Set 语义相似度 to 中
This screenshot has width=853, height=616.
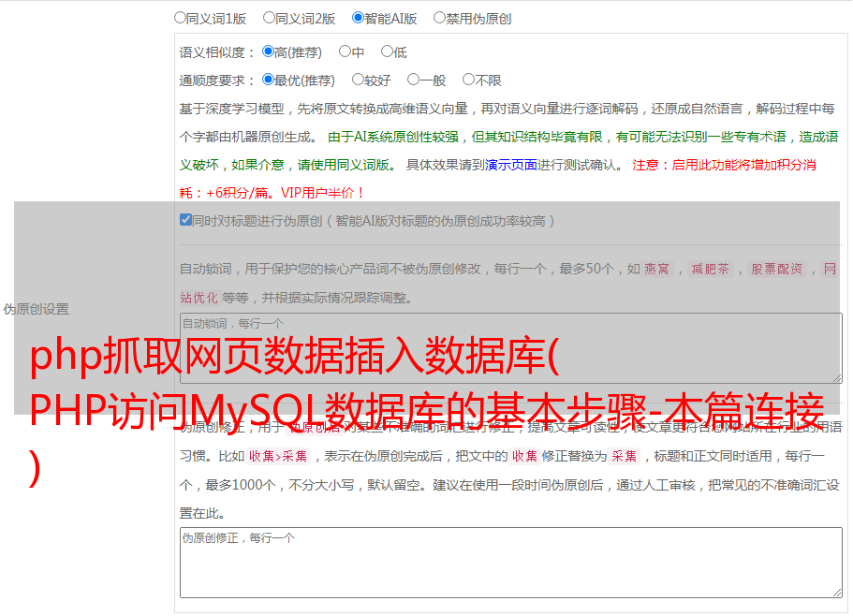point(345,51)
